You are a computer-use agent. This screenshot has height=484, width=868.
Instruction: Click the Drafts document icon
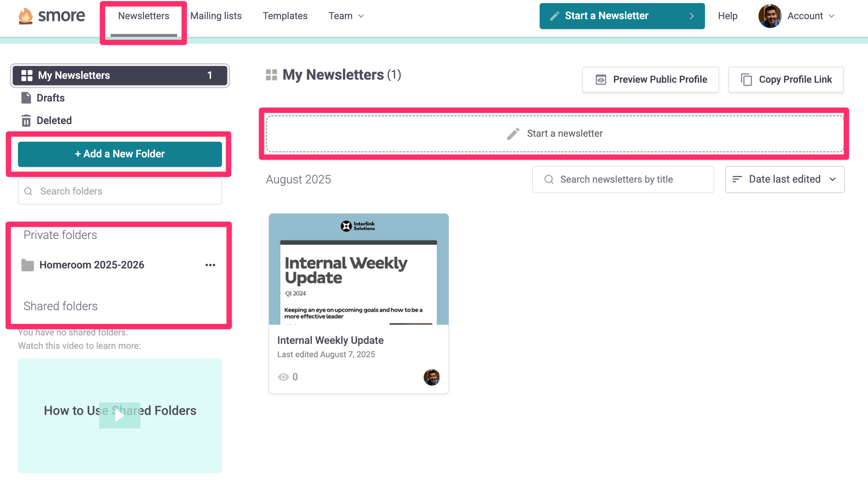26,98
